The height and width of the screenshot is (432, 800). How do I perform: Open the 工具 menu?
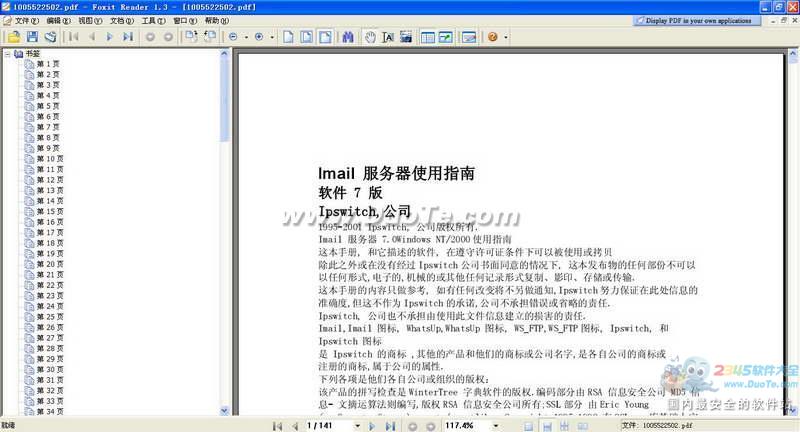point(154,20)
